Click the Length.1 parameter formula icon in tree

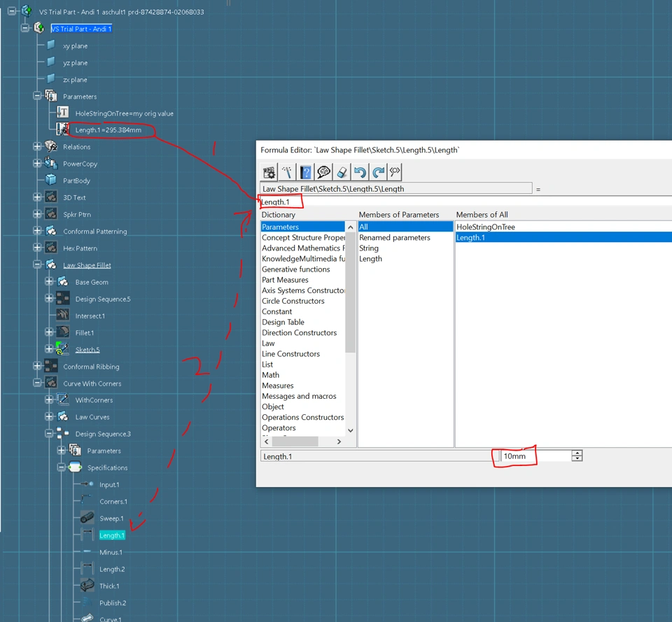click(x=62, y=129)
